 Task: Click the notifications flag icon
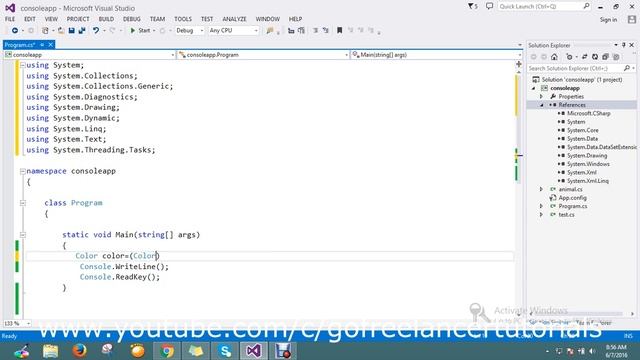[473, 7]
